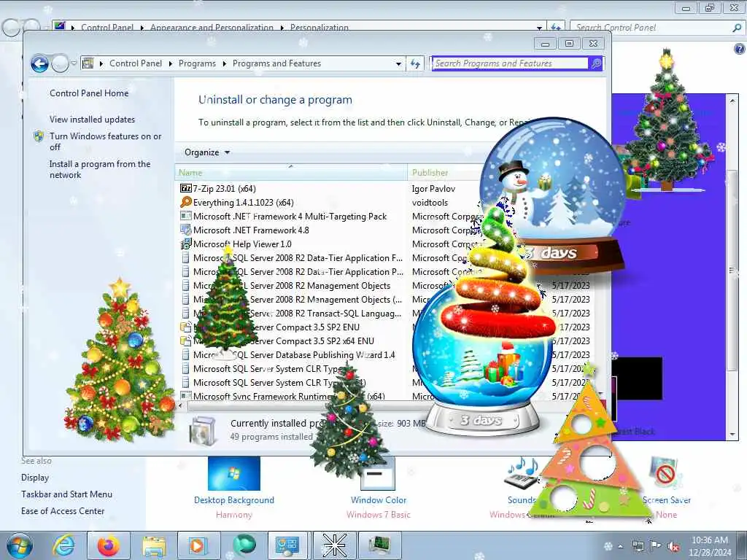Open View installed updates
Viewport: 747px width, 560px height.
tap(93, 120)
